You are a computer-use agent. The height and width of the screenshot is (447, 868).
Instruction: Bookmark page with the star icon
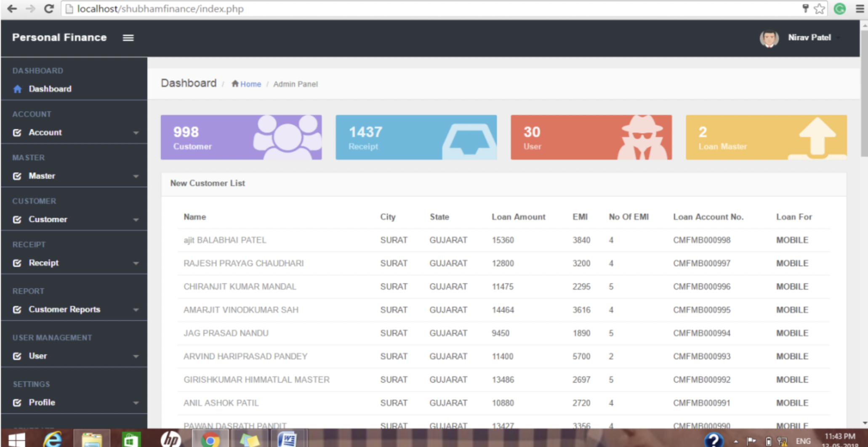click(819, 9)
